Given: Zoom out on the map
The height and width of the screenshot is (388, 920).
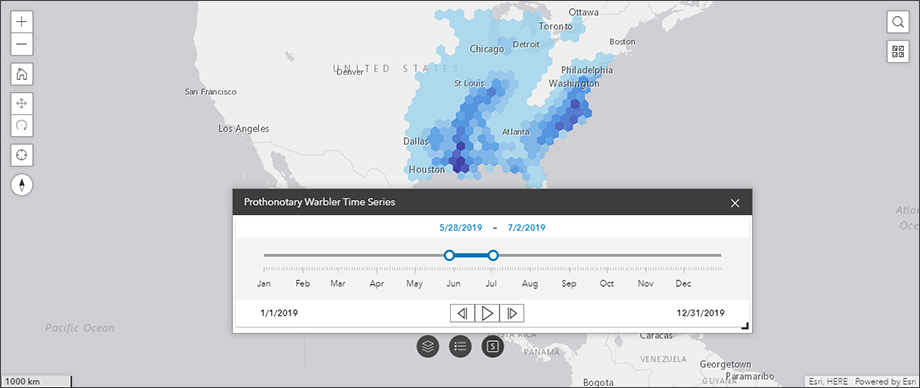Looking at the screenshot, I should (22, 45).
